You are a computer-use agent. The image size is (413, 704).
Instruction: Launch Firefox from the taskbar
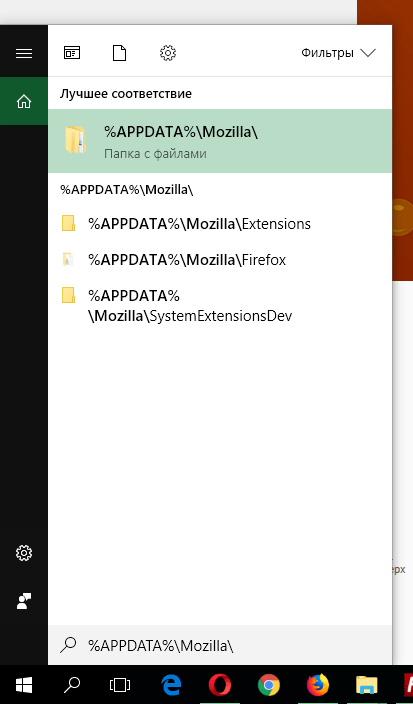click(317, 685)
